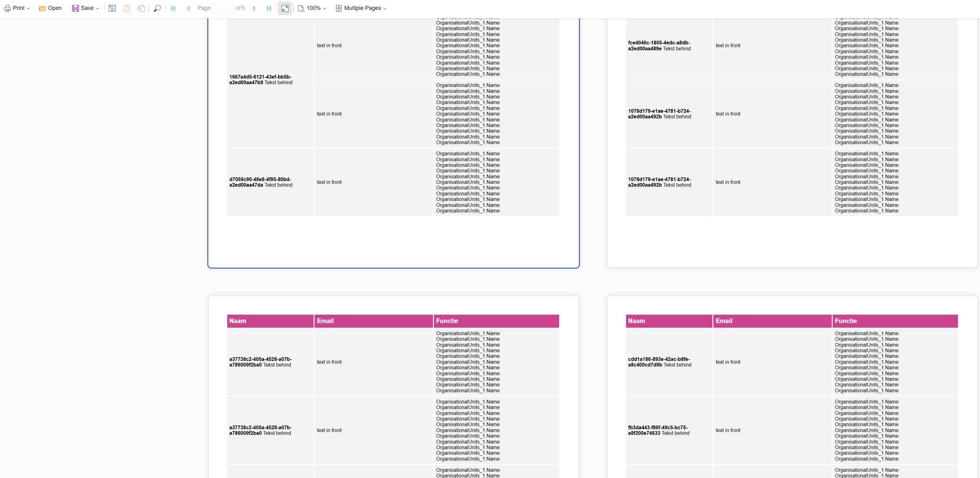This screenshot has width=980, height=478.
Task: Open the 100% zoom dropdown
Action: click(312, 8)
